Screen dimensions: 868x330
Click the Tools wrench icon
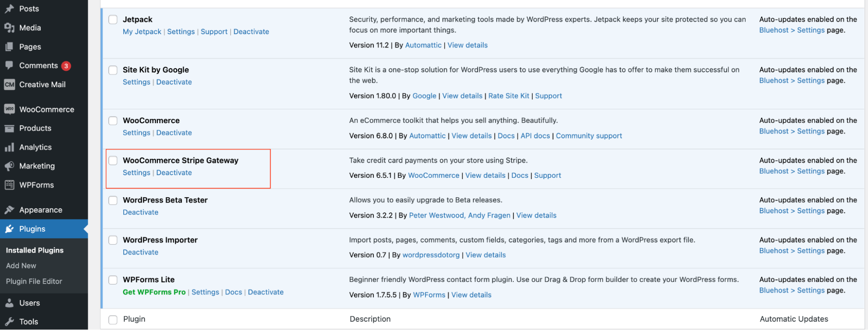9,322
